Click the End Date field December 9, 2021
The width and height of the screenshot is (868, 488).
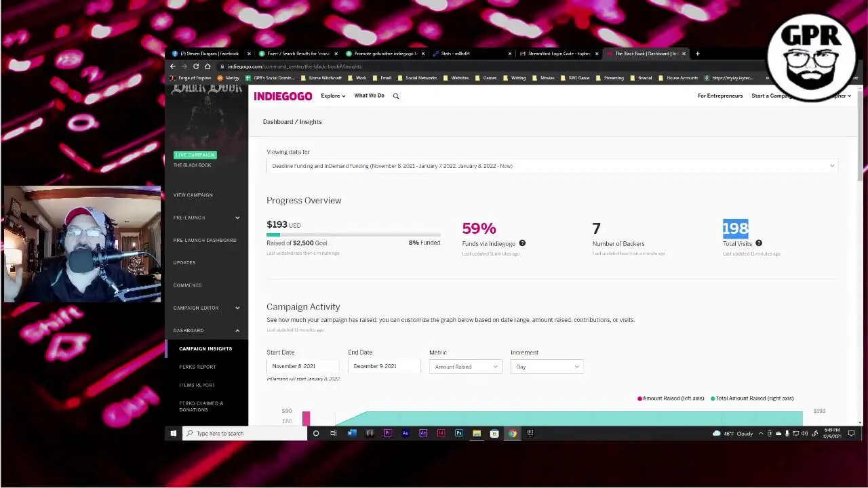pos(384,366)
